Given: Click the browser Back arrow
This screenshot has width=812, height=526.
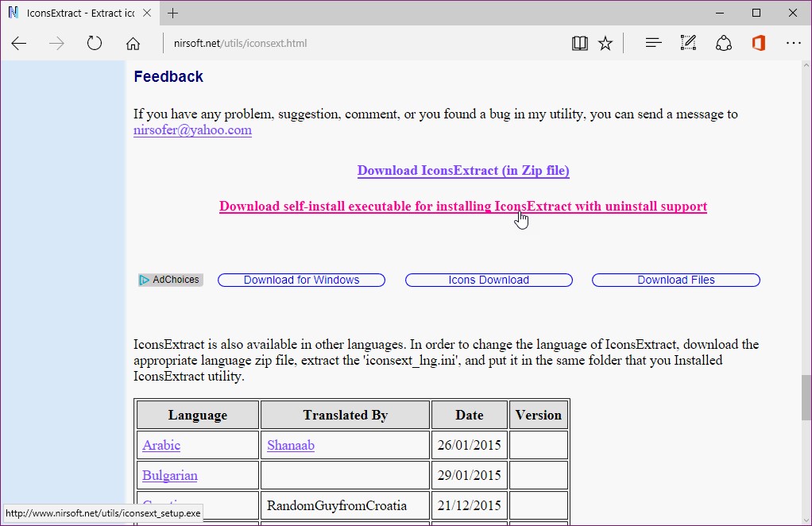Looking at the screenshot, I should (19, 44).
